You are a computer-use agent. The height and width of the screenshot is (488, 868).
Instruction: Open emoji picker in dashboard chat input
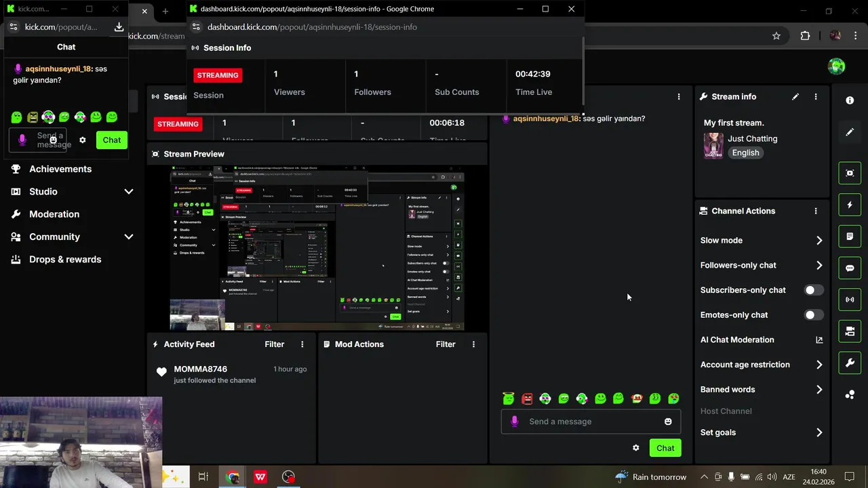[668, 422]
